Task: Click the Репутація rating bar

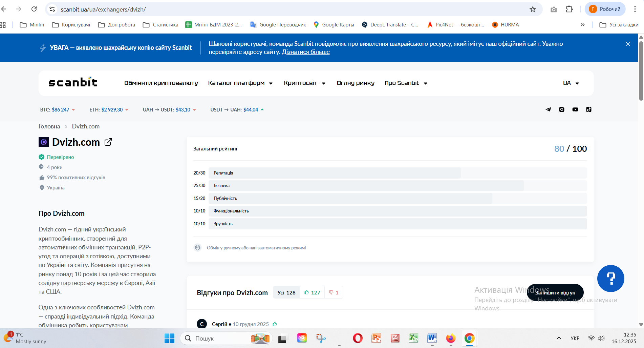Action: pyautogui.click(x=398, y=173)
